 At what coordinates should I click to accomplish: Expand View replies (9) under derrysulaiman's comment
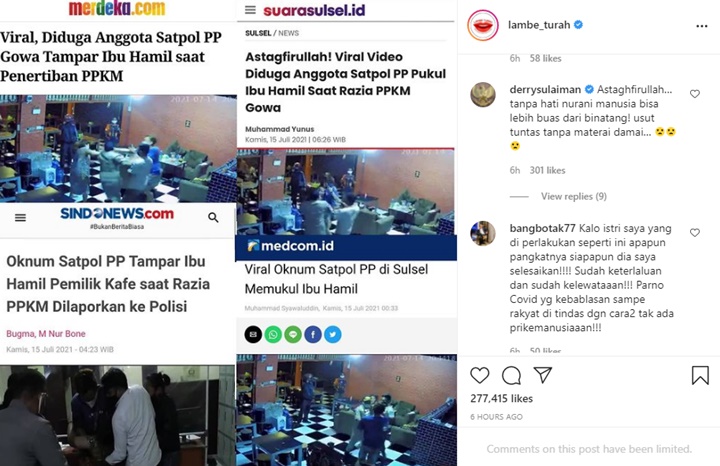click(x=574, y=197)
